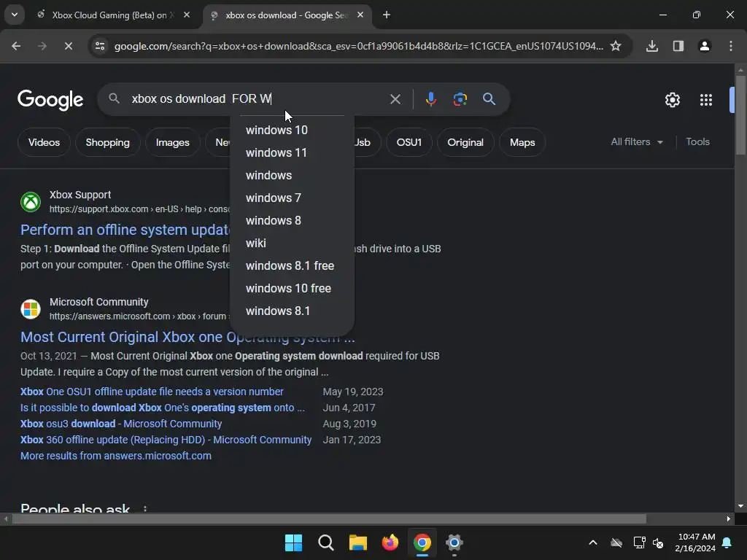Open Chrome downloads
The width and height of the screenshot is (747, 560).
click(x=651, y=46)
